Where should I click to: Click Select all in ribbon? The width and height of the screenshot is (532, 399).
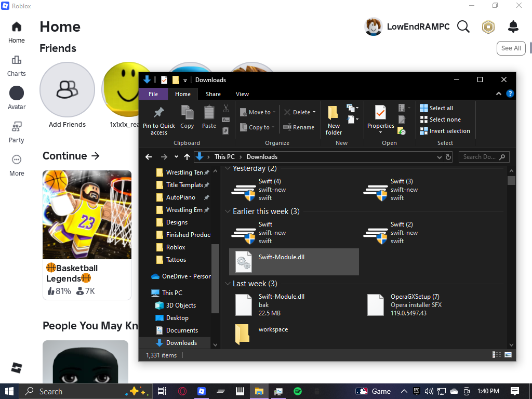click(x=436, y=108)
